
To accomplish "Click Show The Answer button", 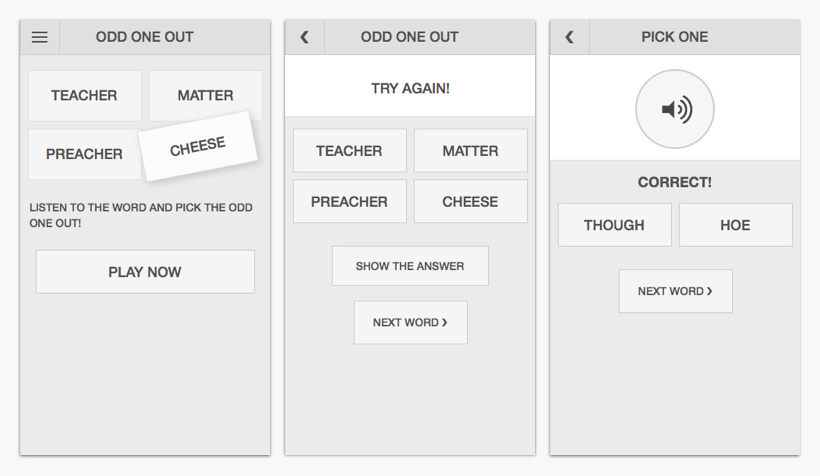I will [x=410, y=266].
